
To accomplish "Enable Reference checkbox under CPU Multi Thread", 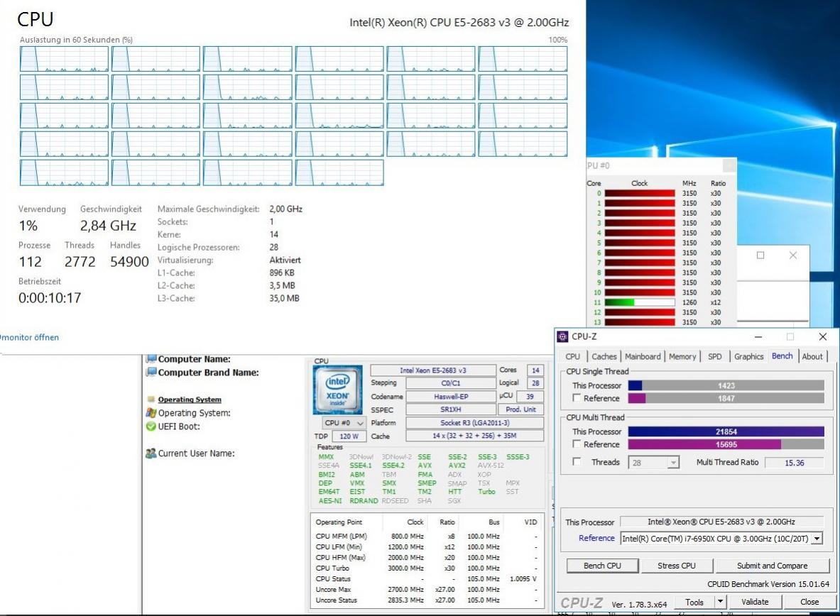I will [577, 444].
